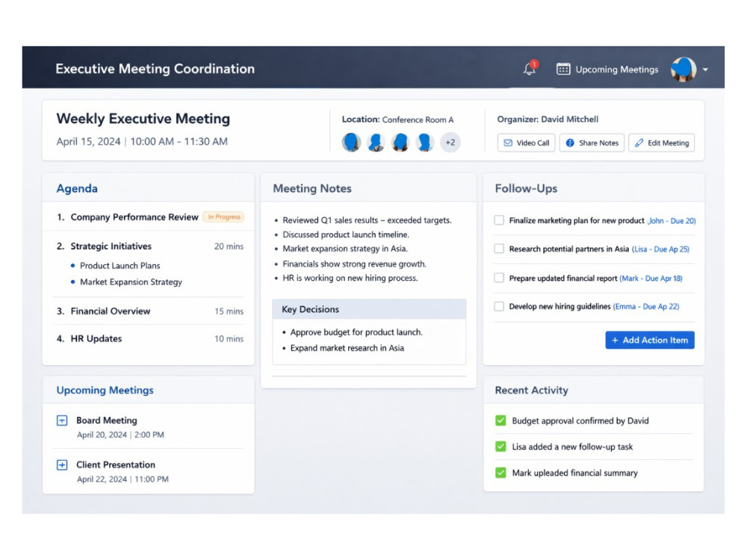Show the +2 additional attendees
This screenshot has width=747, height=560.
click(x=450, y=142)
